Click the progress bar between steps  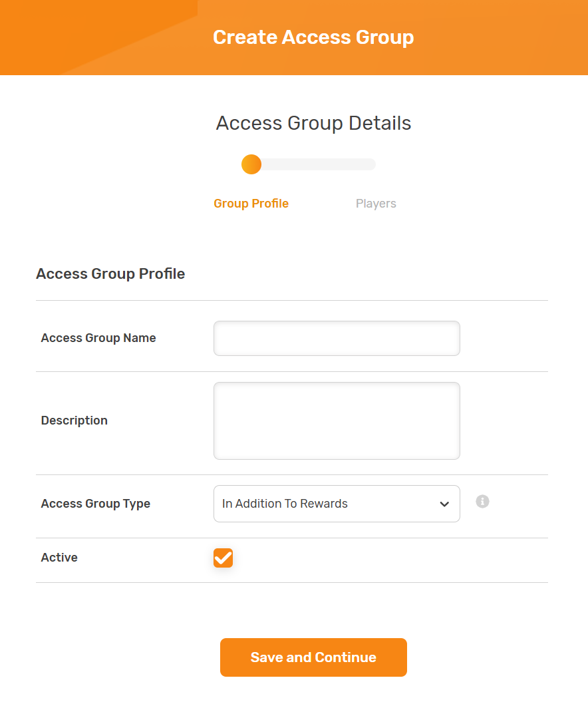(x=313, y=164)
